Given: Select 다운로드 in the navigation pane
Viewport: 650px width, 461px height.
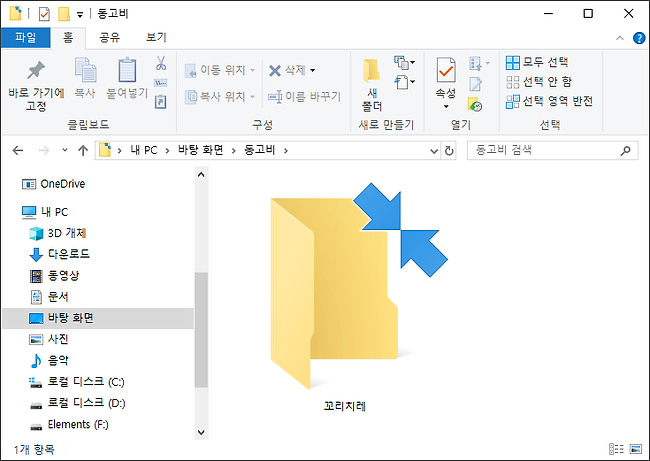Looking at the screenshot, I should [x=60, y=254].
